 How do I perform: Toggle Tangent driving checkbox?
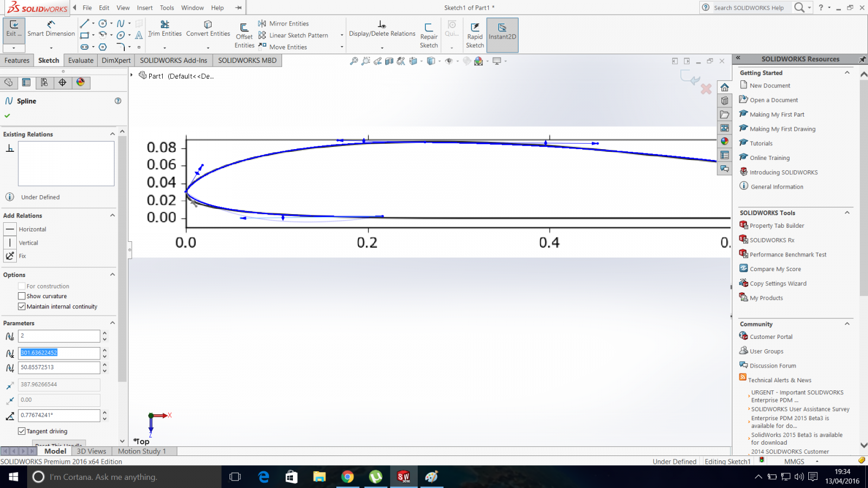tap(22, 431)
